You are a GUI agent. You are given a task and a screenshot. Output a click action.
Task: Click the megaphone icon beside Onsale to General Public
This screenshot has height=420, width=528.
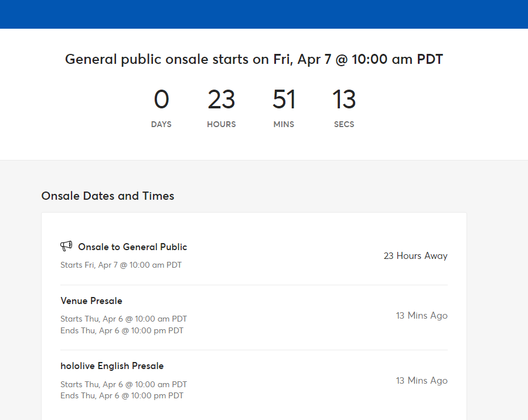[66, 246]
